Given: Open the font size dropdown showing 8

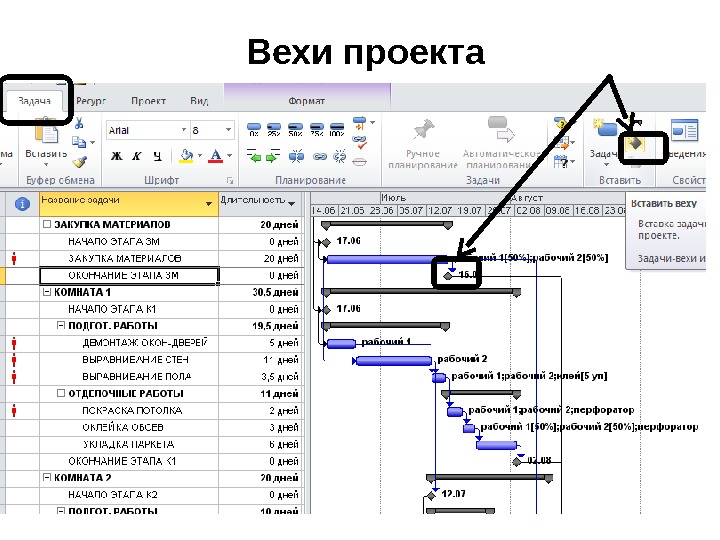Looking at the screenshot, I should (x=228, y=130).
